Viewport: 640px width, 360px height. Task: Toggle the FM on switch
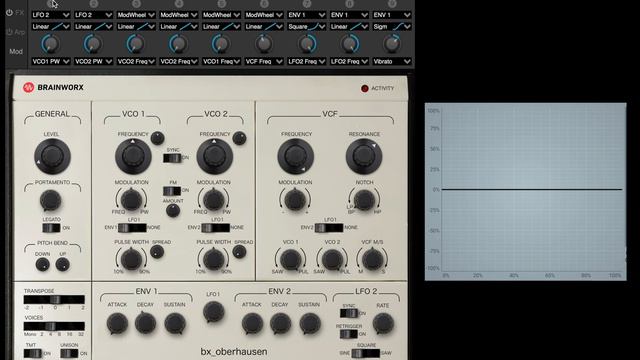(172, 191)
